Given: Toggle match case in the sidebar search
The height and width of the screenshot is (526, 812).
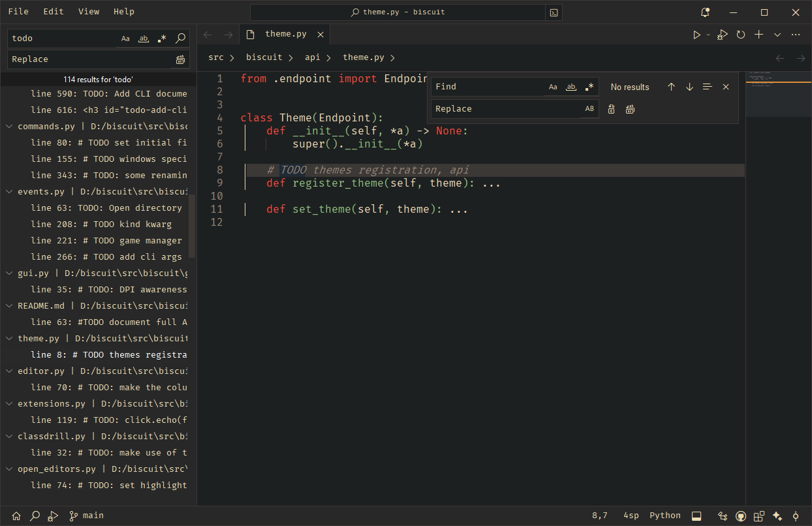Looking at the screenshot, I should click(x=125, y=38).
